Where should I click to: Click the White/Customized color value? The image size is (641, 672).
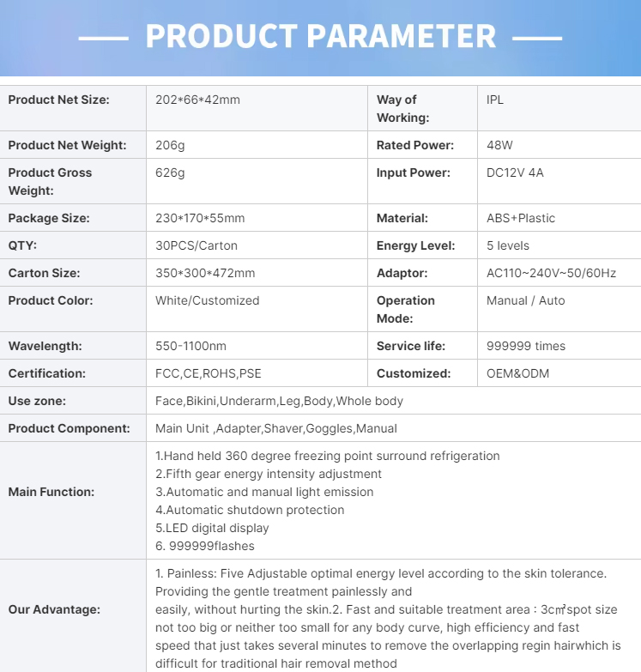pos(207,300)
